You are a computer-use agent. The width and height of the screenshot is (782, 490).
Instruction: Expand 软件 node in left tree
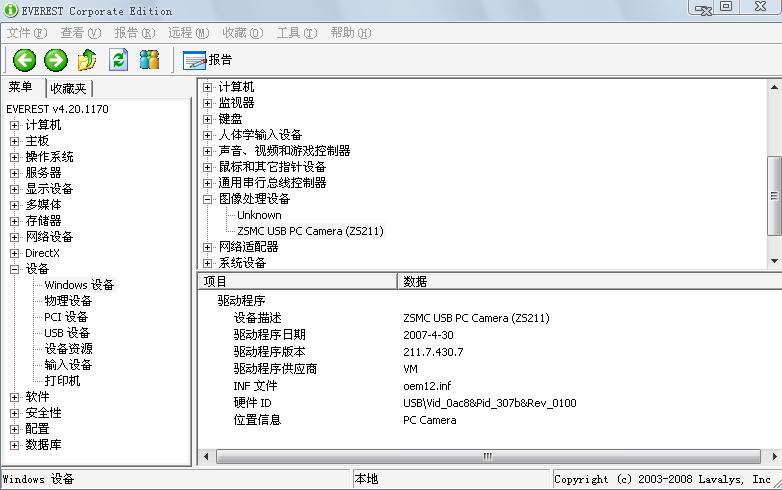pos(14,397)
